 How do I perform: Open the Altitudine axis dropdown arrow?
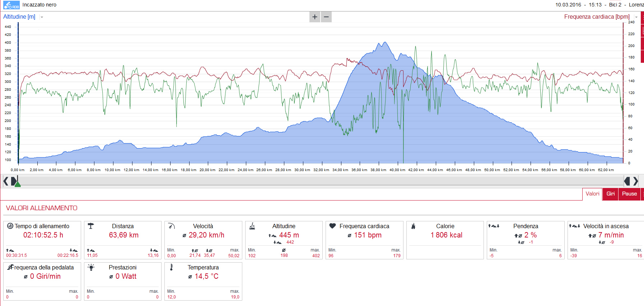click(x=42, y=17)
